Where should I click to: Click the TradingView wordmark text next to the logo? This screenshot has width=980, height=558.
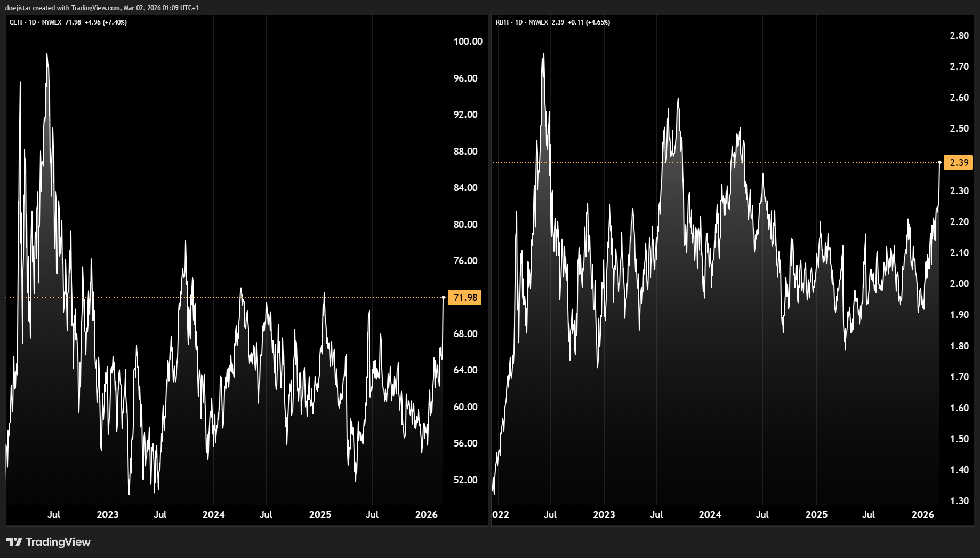58,542
